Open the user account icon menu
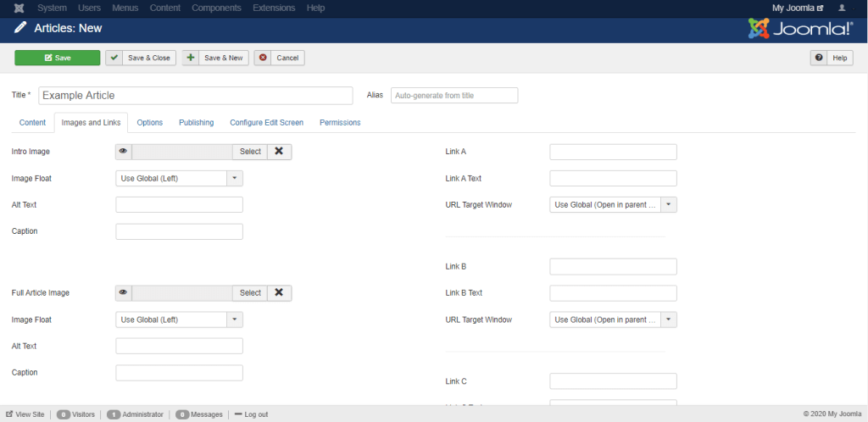The height and width of the screenshot is (422, 868). click(842, 8)
